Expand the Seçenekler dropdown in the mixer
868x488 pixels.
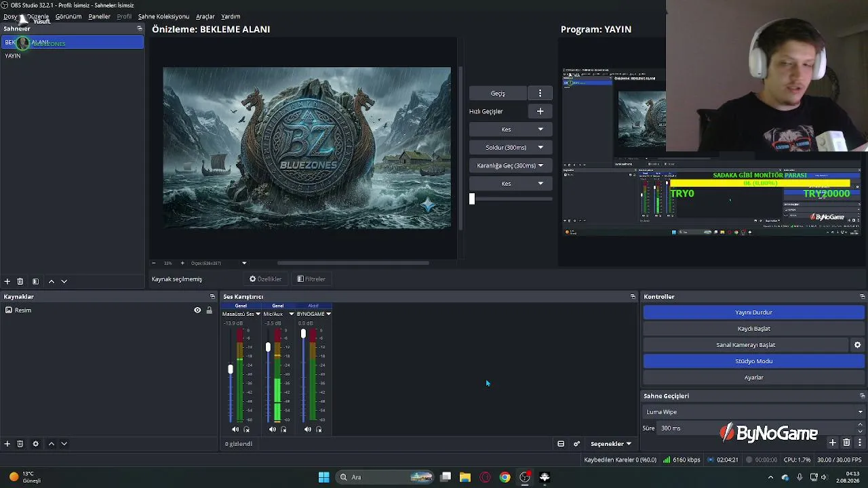pyautogui.click(x=611, y=444)
